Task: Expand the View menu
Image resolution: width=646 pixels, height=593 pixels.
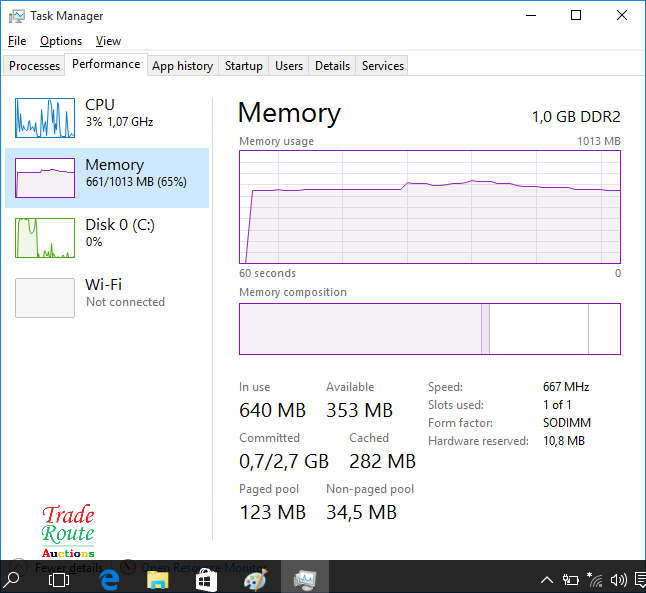Action: point(108,41)
